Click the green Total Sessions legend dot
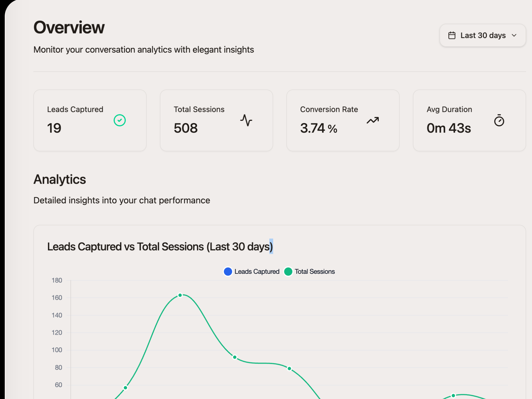532x399 pixels. point(288,272)
